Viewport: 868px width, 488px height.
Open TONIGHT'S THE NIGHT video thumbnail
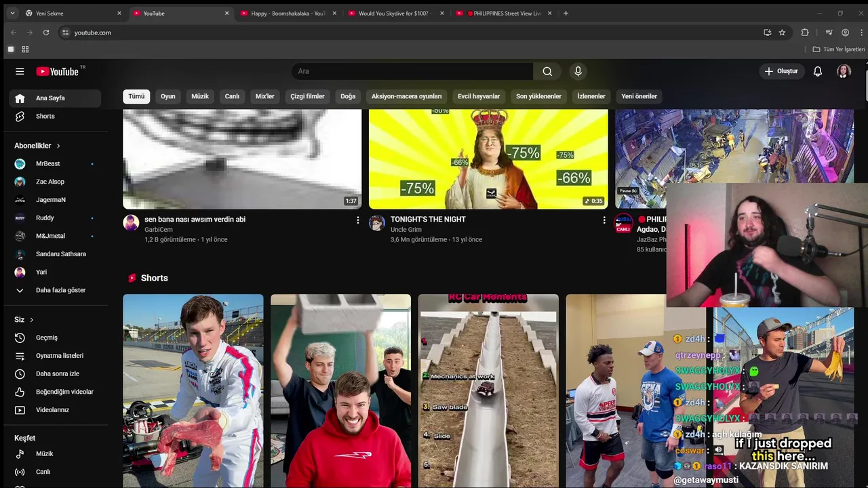[488, 159]
